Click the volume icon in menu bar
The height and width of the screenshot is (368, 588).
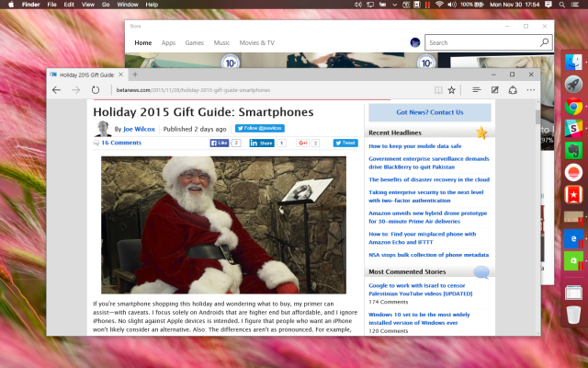[452, 5]
